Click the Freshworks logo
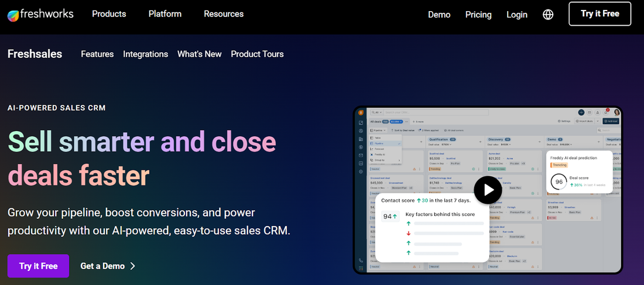 pyautogui.click(x=40, y=15)
